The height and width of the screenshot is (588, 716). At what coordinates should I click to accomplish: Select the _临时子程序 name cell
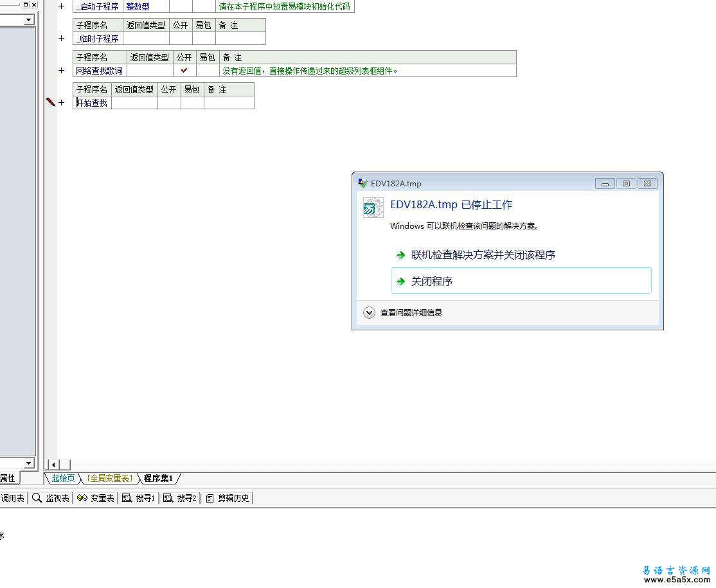click(98, 39)
